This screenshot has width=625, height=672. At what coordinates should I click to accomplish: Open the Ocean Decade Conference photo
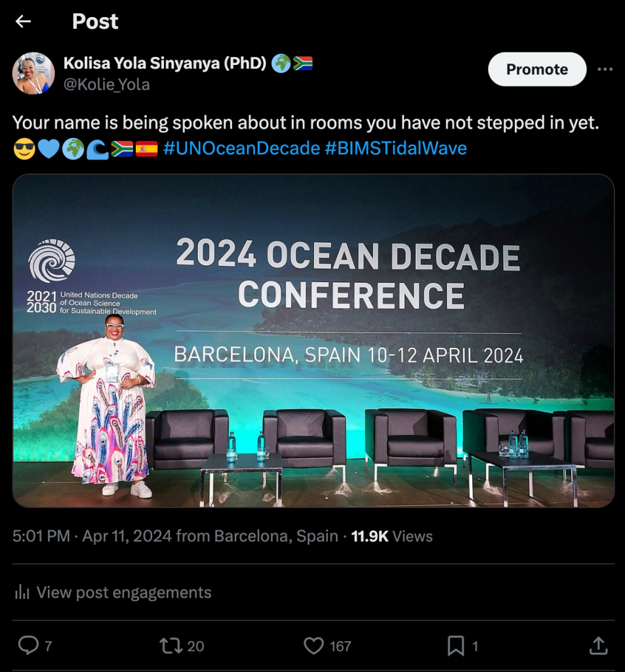click(313, 341)
